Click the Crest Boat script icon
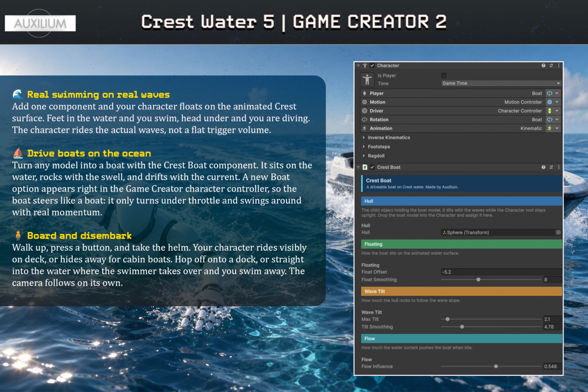Viewport: 588px width, 392px height. tap(365, 168)
